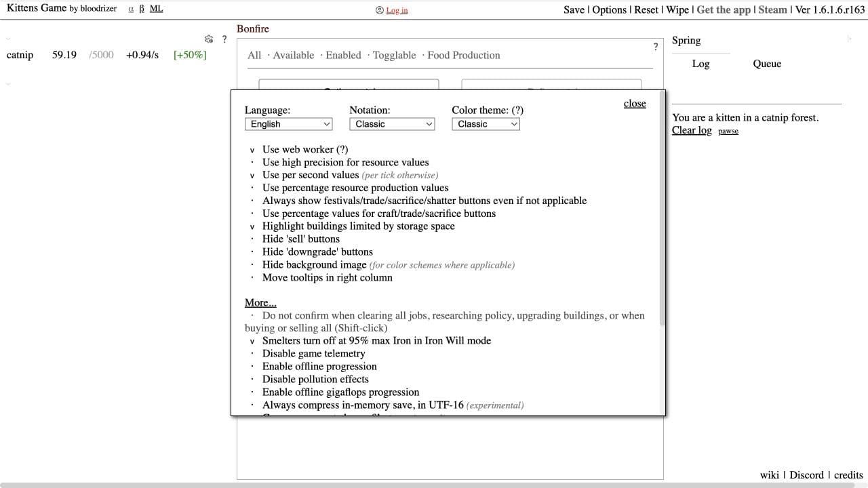Enable Hide 'sell' buttons option
The image size is (868, 488).
click(x=294, y=239)
